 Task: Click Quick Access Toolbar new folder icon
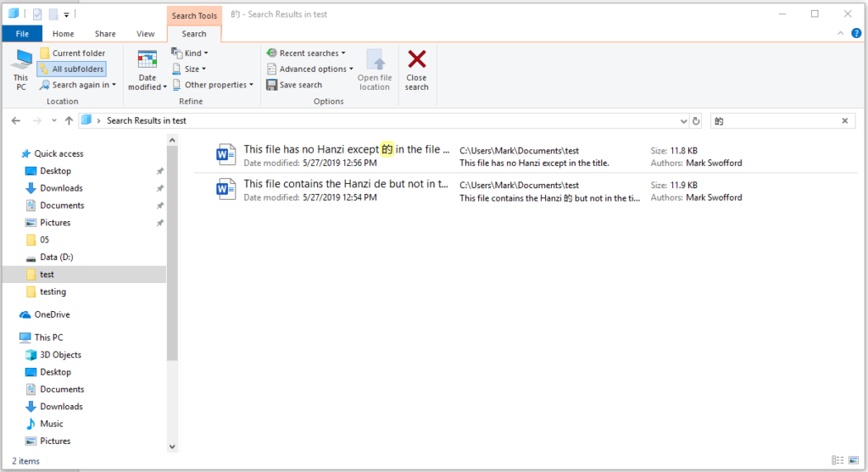pyautogui.click(x=53, y=14)
